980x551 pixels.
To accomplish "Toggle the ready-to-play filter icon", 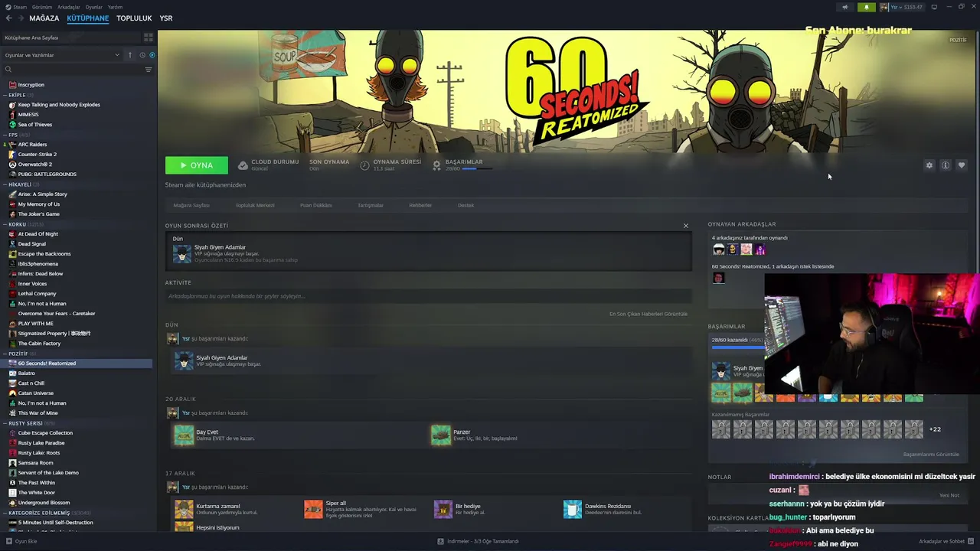I will click(x=152, y=55).
